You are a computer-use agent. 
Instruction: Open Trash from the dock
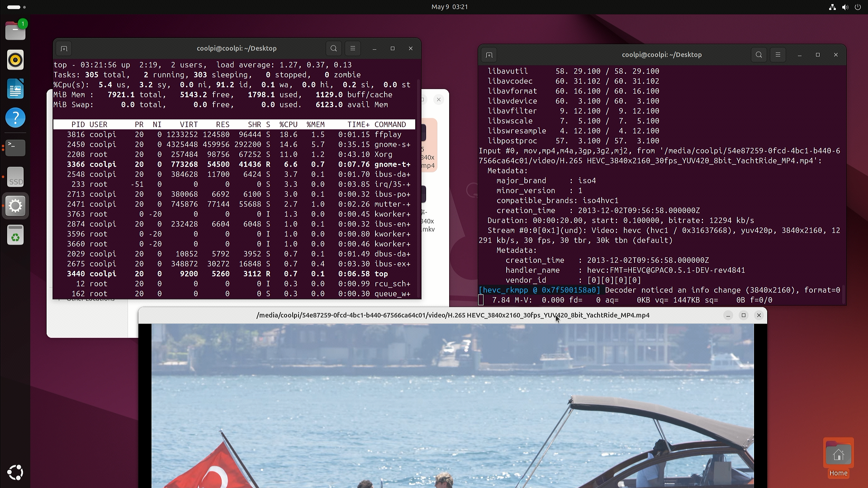(15, 235)
